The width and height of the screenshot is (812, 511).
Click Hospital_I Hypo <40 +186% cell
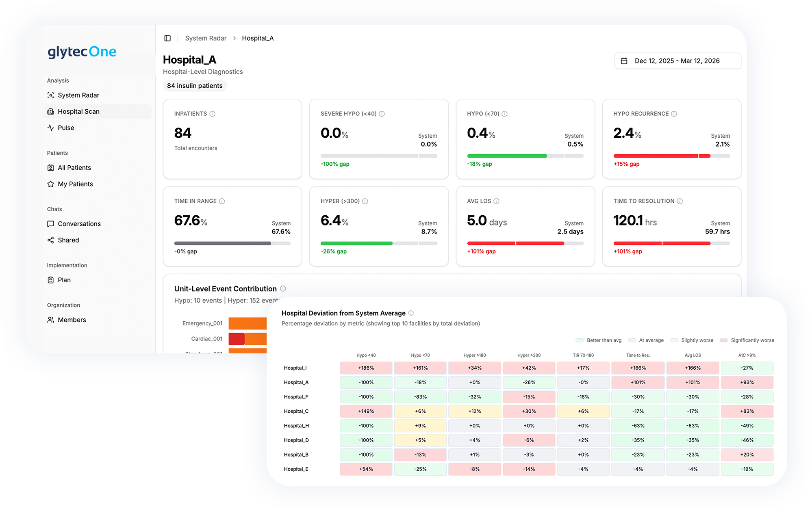[366, 368]
